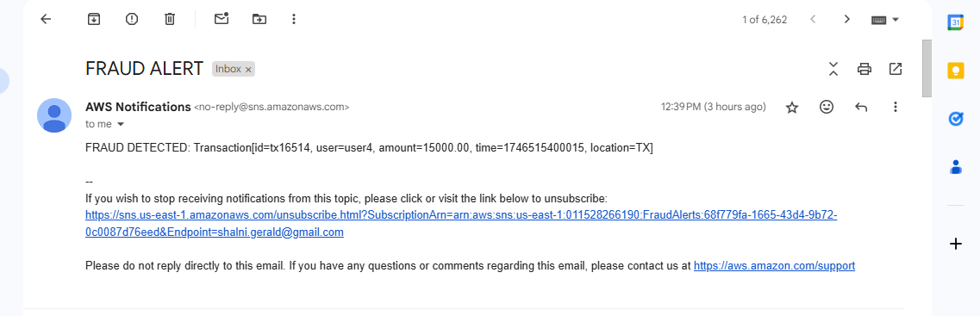The height and width of the screenshot is (316, 980).
Task: Add emoji reaction to message
Action: 827,107
